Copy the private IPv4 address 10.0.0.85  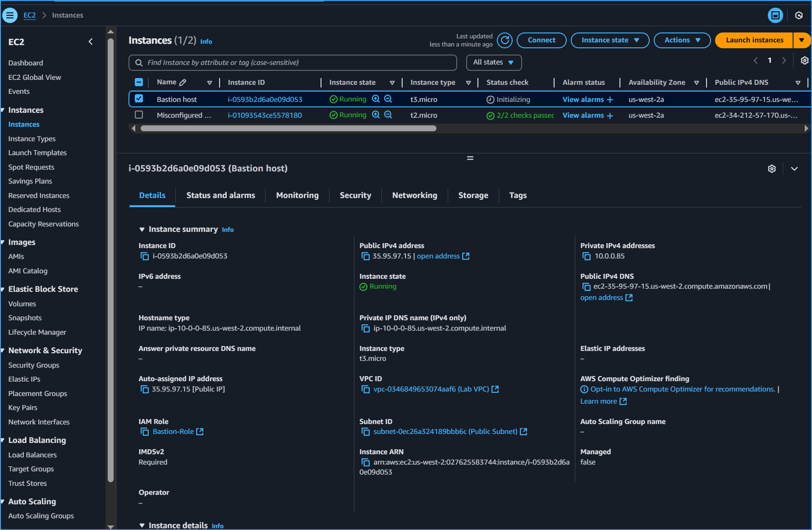pyautogui.click(x=587, y=256)
